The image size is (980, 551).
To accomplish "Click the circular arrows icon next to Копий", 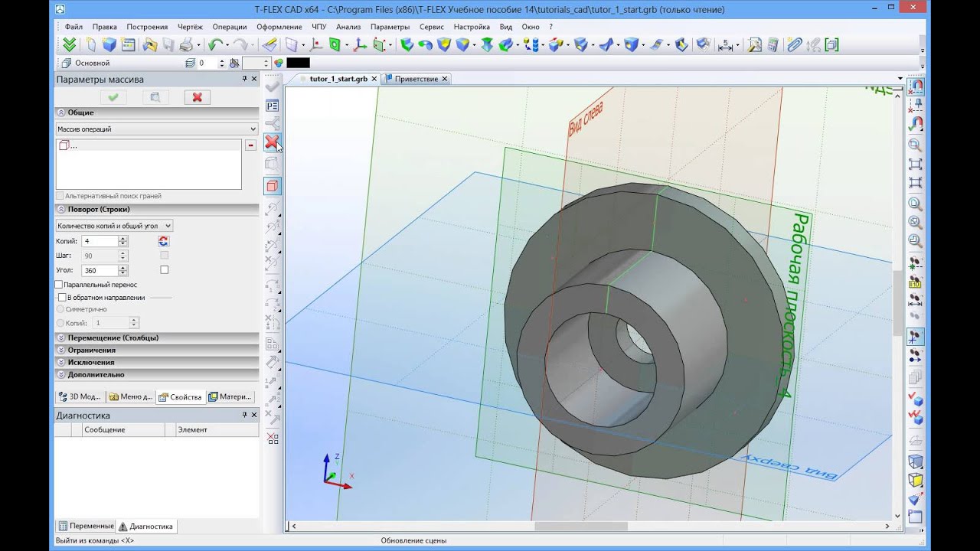I will click(163, 241).
